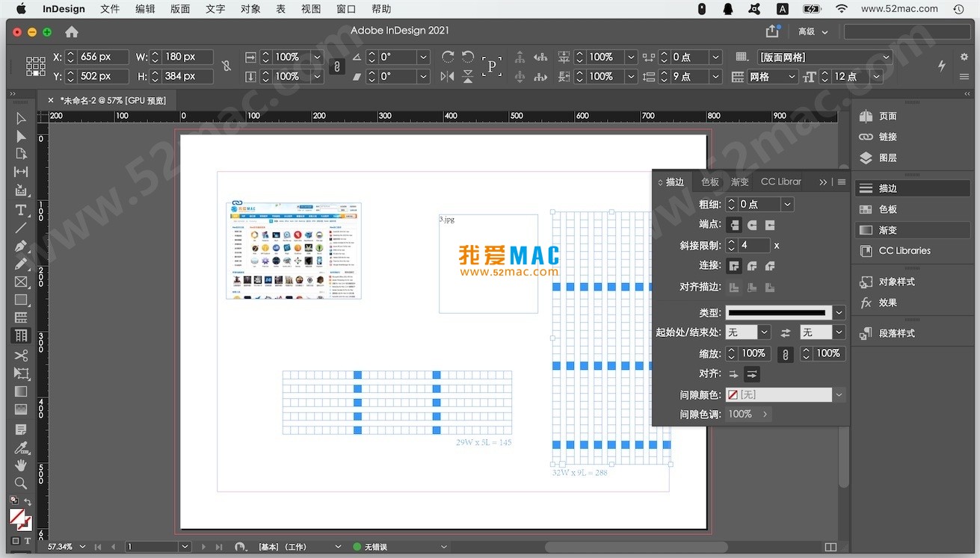Select miter join option

point(734,266)
